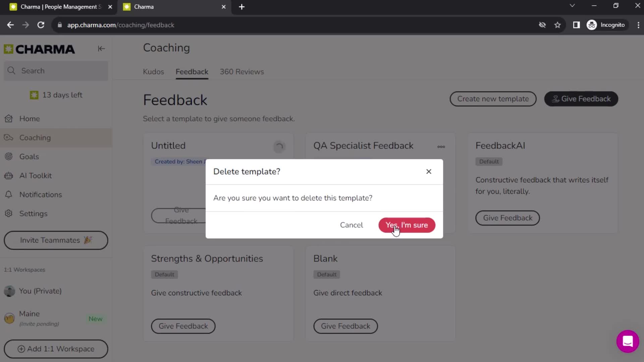Open Maine workspace

pos(56,318)
